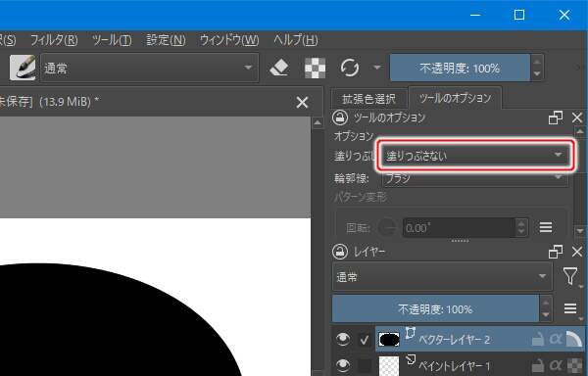Open layer blending mode dropdown 通常
588x376 pixels.
pyautogui.click(x=442, y=277)
